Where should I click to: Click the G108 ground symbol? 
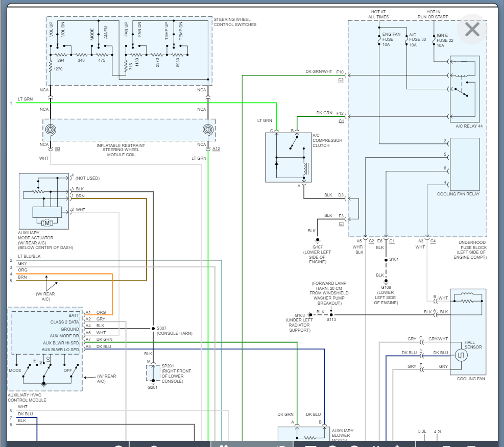pos(386,281)
